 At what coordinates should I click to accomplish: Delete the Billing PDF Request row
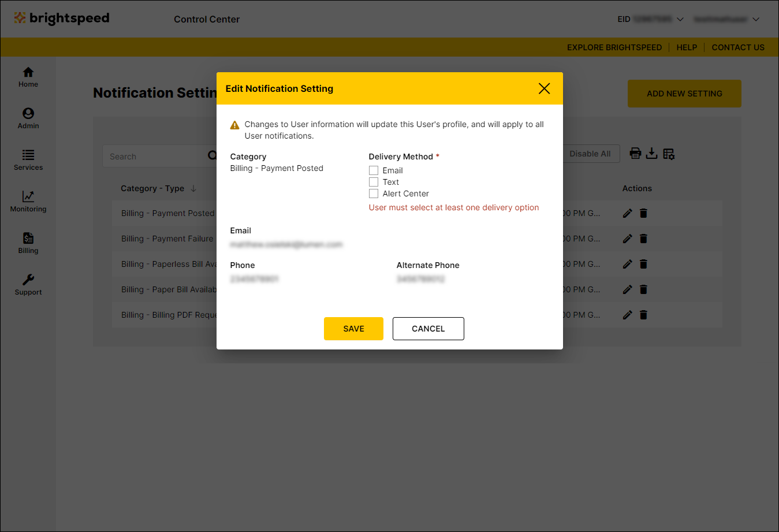tap(643, 315)
